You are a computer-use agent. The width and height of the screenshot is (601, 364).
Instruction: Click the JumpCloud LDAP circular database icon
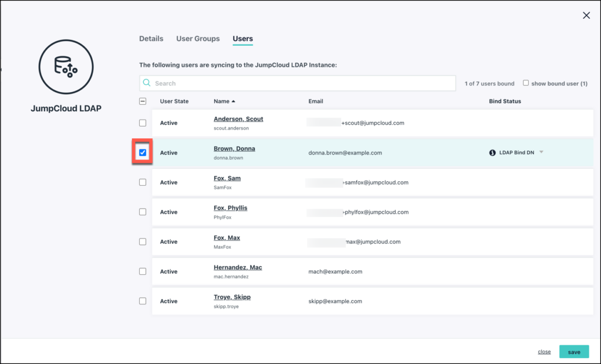(65, 67)
